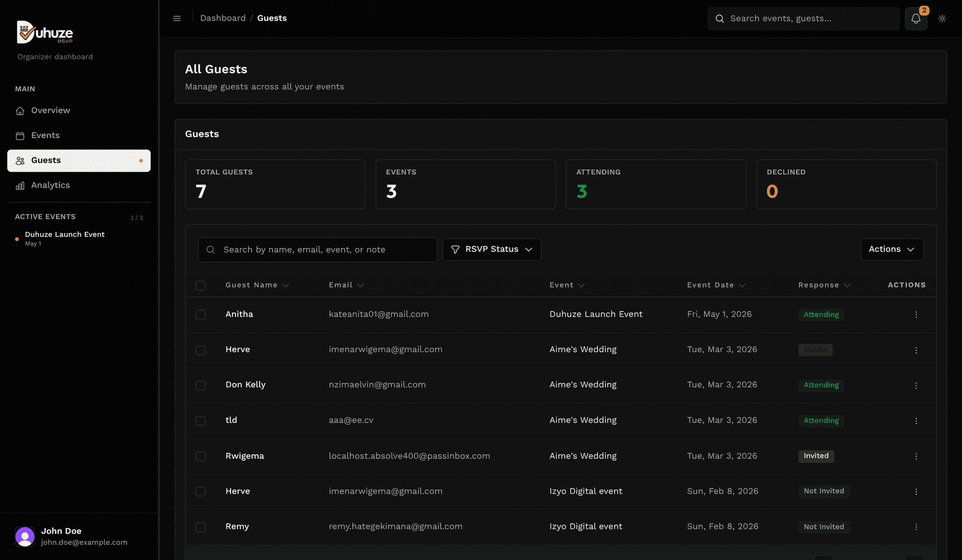Open the Actions dropdown

pos(892,249)
